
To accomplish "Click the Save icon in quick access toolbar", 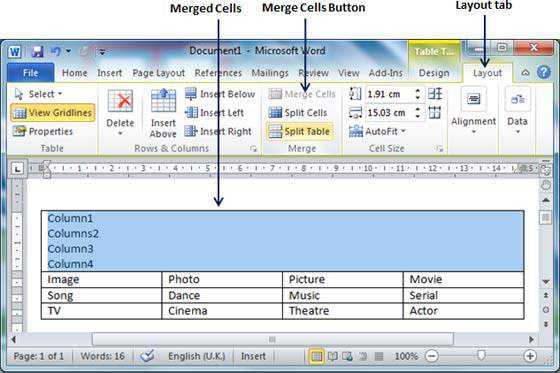I will [x=37, y=52].
